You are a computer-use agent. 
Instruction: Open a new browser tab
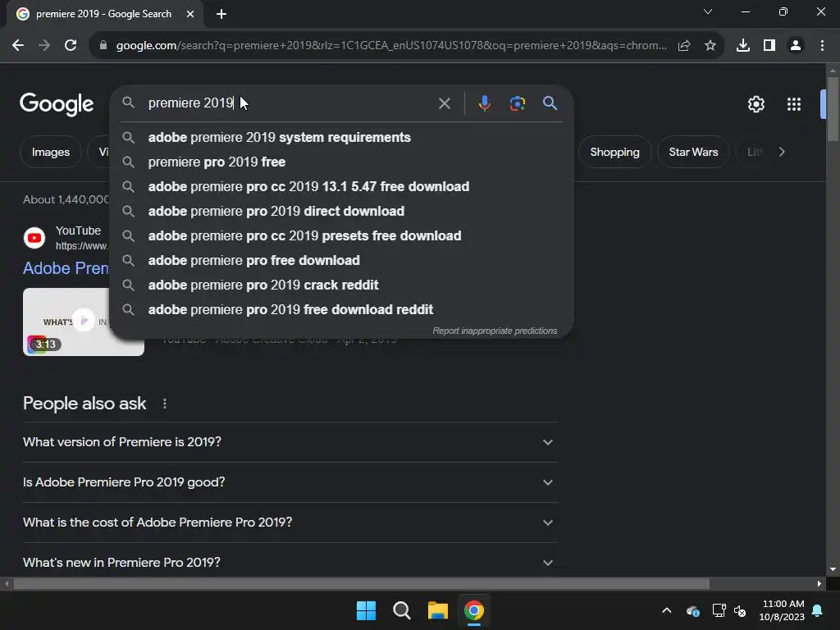pos(221,14)
